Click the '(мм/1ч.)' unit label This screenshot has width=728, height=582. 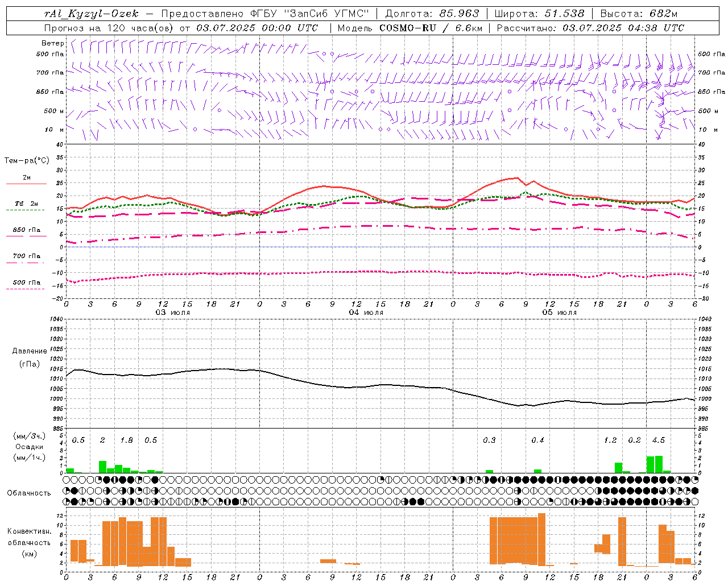click(x=29, y=458)
